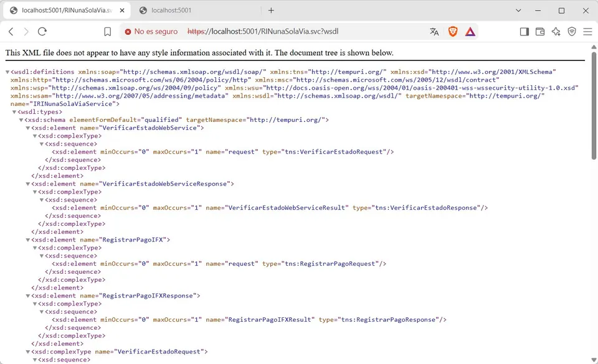The height and width of the screenshot is (364, 598).
Task: Collapse complexType under RegistrarPagoIFXResponse
Action: (x=35, y=304)
